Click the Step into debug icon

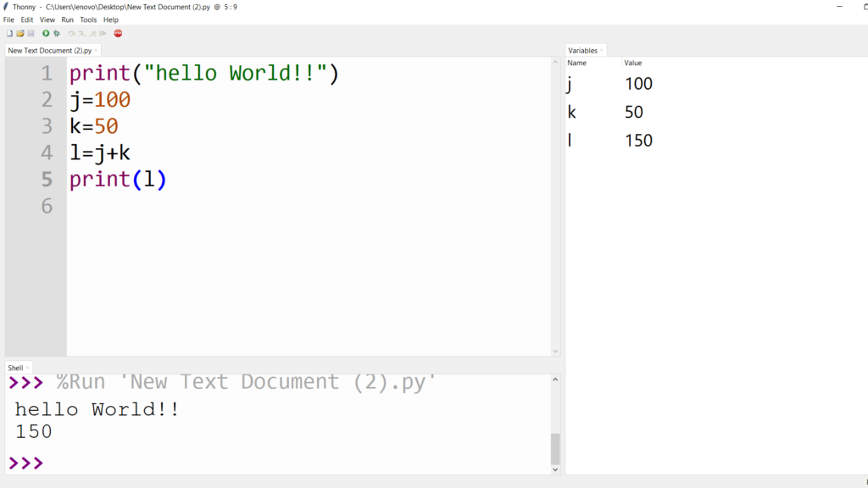tap(82, 33)
